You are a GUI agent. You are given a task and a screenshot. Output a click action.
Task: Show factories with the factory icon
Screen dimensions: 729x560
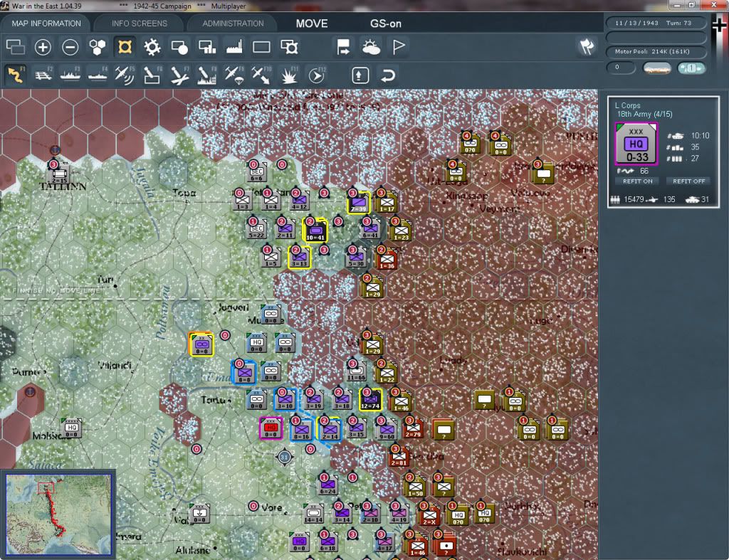(234, 47)
